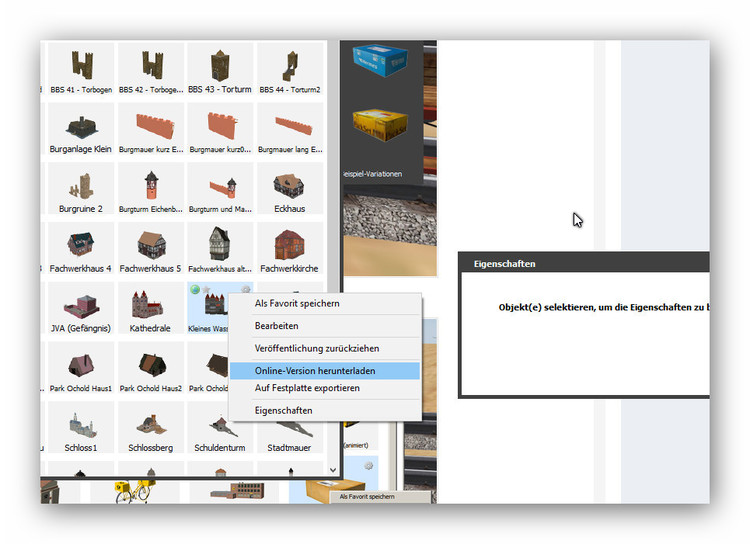Select the brick factory building thumbnail
The height and width of the screenshot is (544, 750).
click(x=238, y=492)
